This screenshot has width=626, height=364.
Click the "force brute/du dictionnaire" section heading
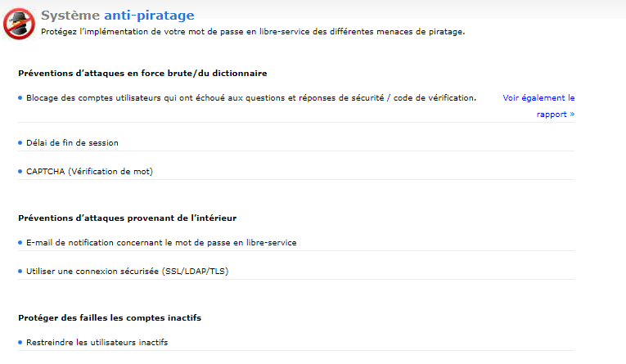[x=142, y=74]
